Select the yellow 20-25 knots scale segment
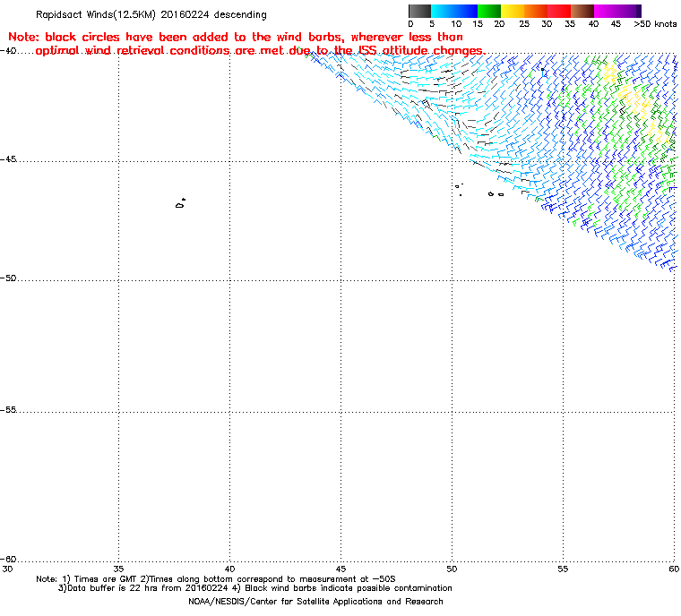The width and height of the screenshot is (681, 616). (x=513, y=11)
